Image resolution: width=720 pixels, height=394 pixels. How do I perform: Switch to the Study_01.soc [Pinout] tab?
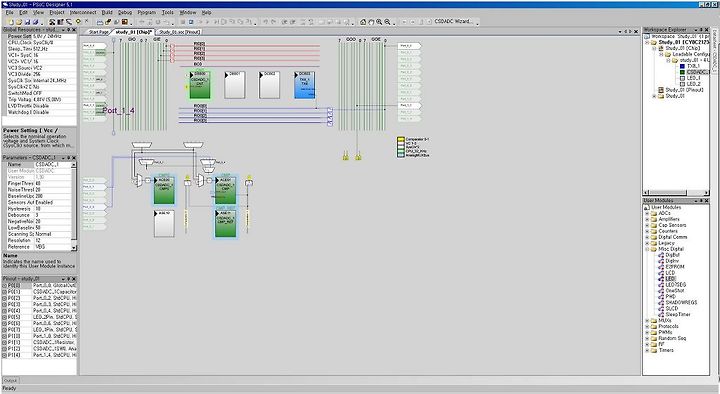[179, 32]
